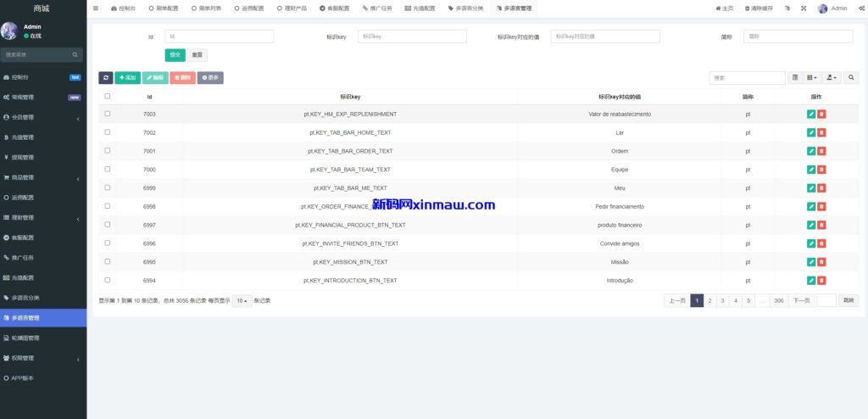Switch to the 理财产品 tab
Screen dimensions: 868x419
click(292, 8)
